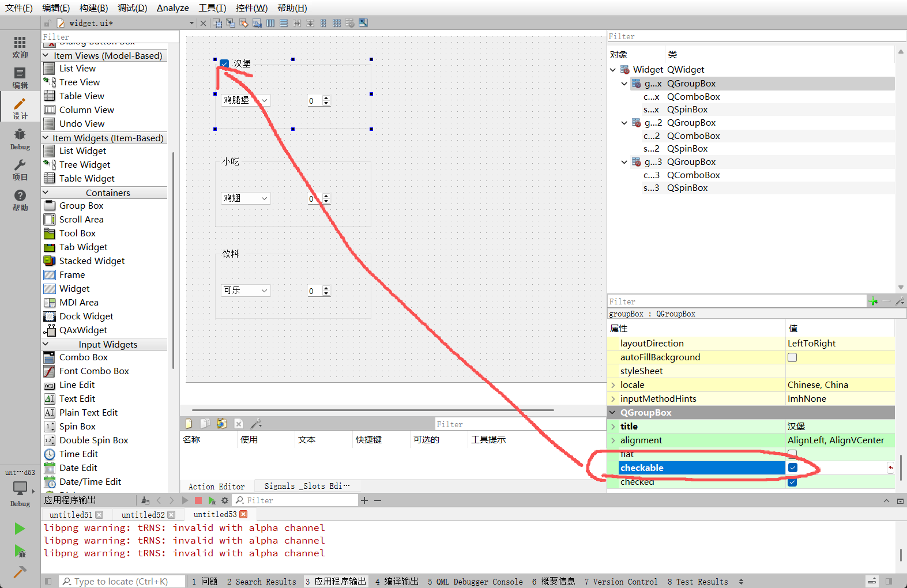The height and width of the screenshot is (588, 907).
Task: Toggle the checked property checkbox
Action: click(792, 482)
